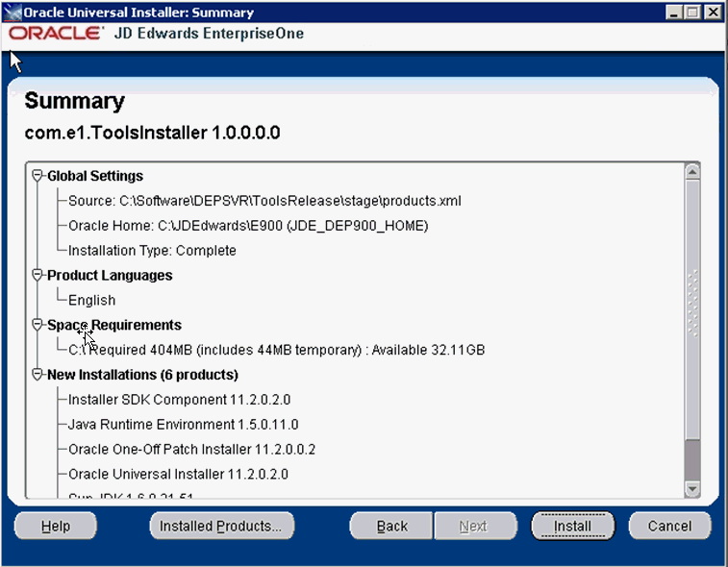Image resolution: width=728 pixels, height=567 pixels.
Task: Click the disabled Next button
Action: coord(475,526)
